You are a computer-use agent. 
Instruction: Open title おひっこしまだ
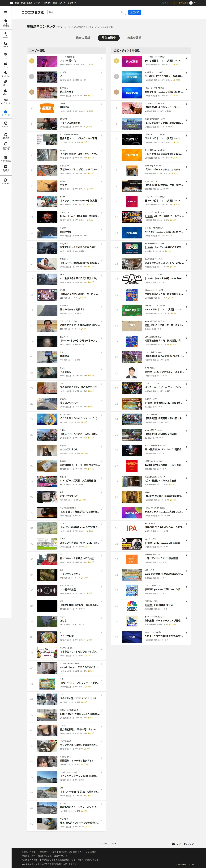coord(69,449)
